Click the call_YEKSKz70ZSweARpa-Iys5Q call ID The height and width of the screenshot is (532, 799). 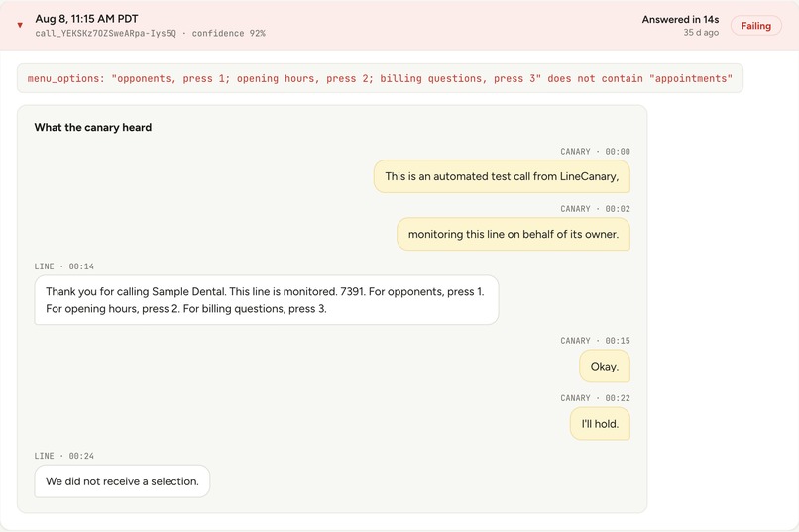point(105,33)
